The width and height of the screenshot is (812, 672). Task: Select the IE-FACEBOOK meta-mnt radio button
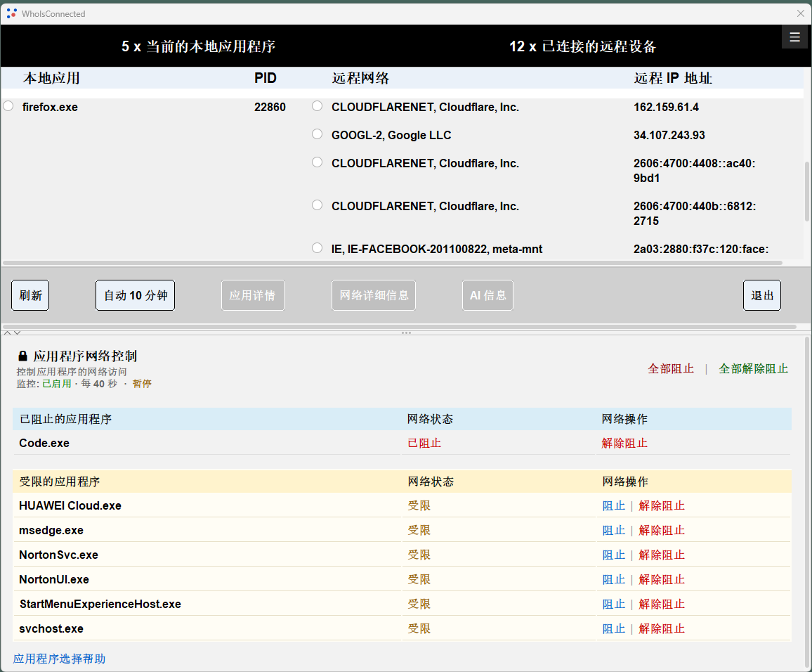click(317, 248)
